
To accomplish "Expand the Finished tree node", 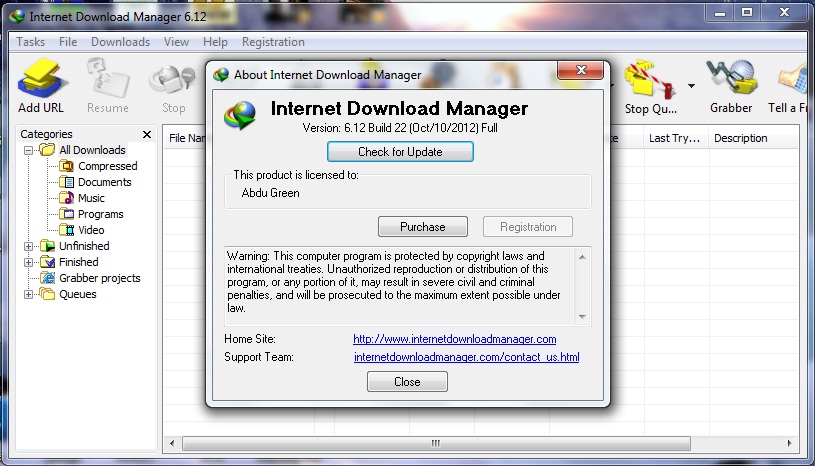I will (29, 262).
